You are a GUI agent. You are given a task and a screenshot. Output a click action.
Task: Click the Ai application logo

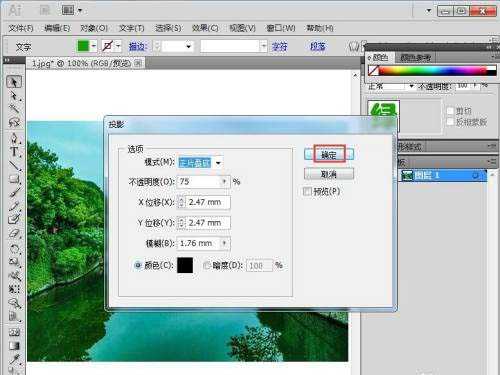click(15, 10)
